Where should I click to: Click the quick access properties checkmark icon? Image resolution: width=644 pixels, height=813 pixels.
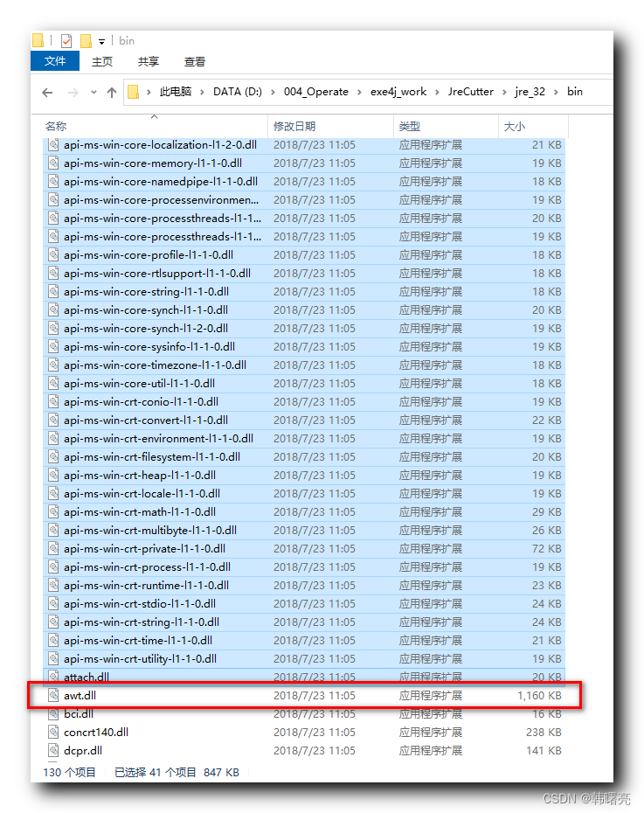(66, 40)
